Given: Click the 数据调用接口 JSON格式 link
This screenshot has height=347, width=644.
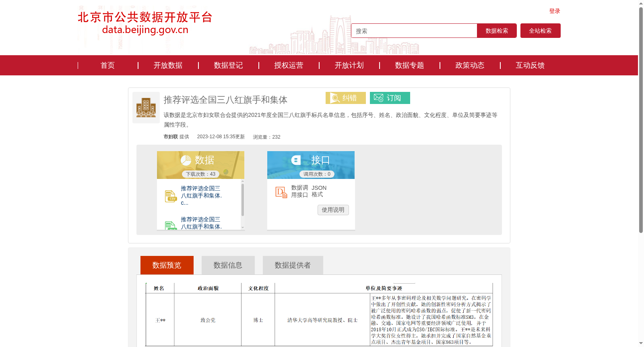Looking at the screenshot, I should [309, 191].
